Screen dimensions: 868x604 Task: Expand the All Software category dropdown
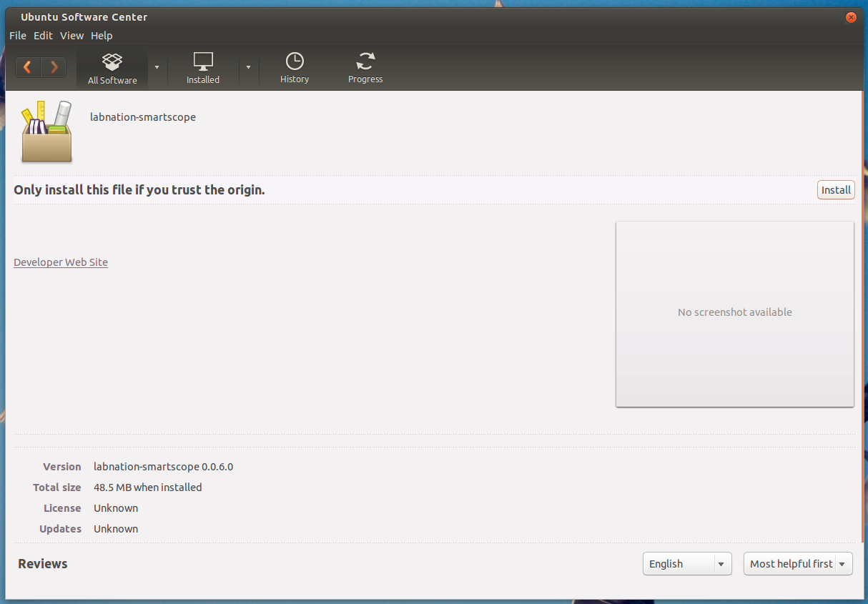(x=157, y=68)
